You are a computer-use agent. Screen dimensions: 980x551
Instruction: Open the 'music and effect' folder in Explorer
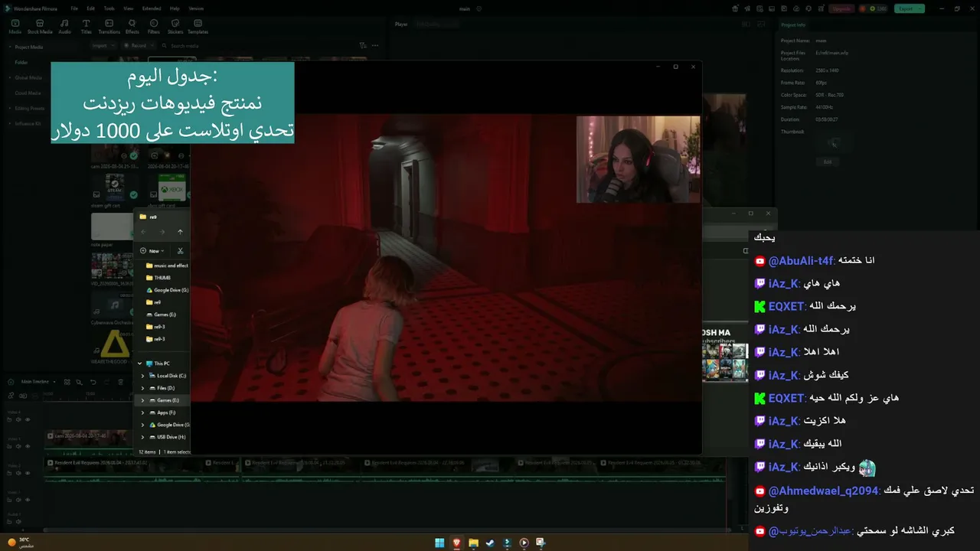click(x=167, y=266)
